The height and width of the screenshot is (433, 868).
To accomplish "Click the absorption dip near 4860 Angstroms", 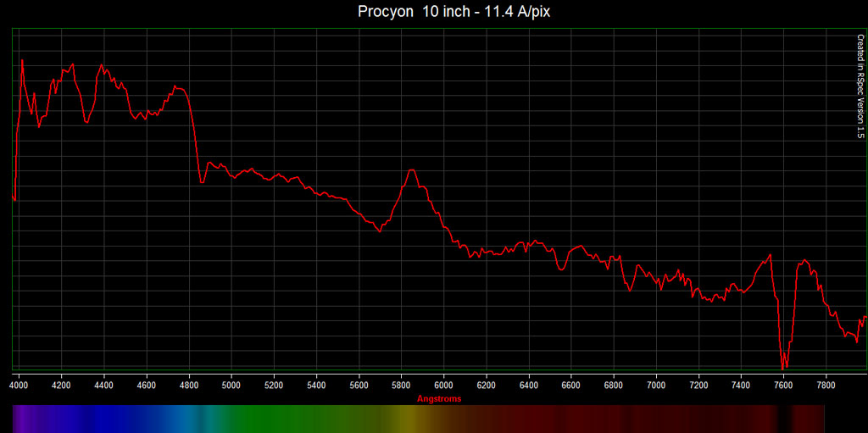I will pos(202,181).
